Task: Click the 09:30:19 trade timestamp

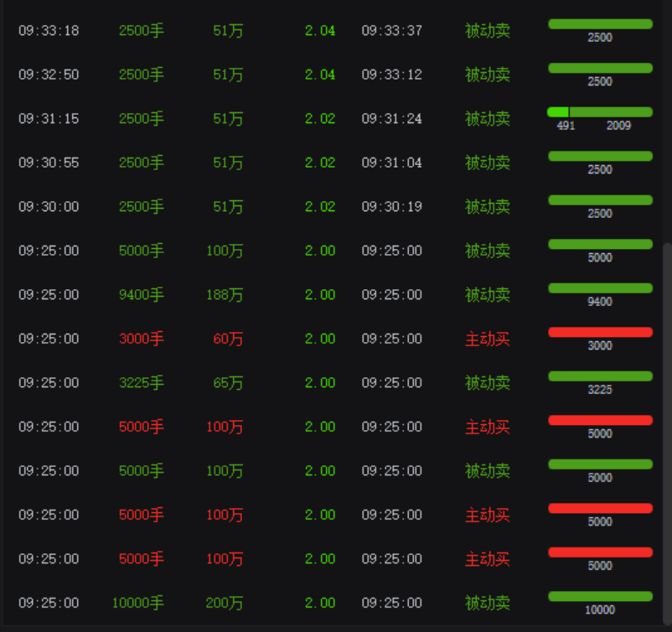Action: point(391,207)
